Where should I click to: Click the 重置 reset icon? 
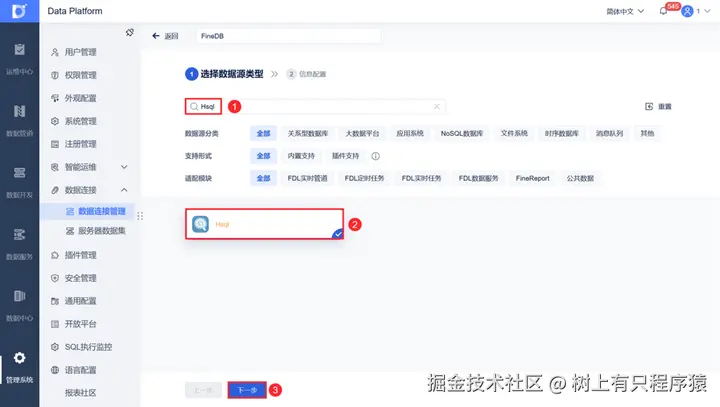(649, 107)
